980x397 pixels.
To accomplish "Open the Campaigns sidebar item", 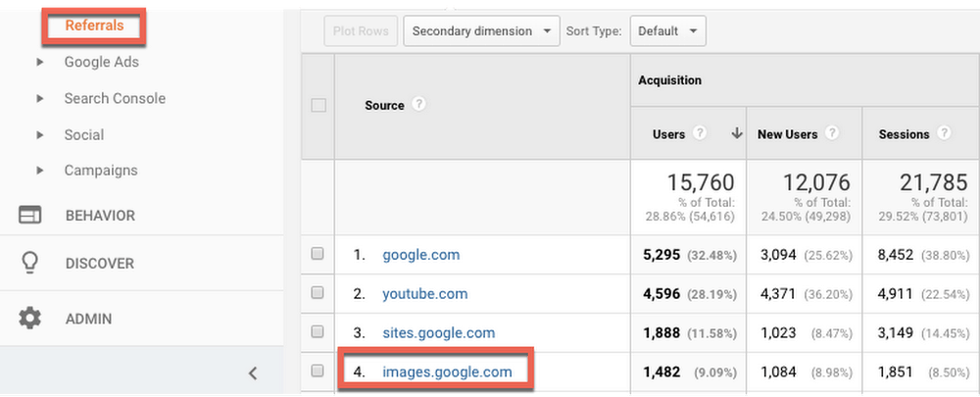I will (101, 171).
